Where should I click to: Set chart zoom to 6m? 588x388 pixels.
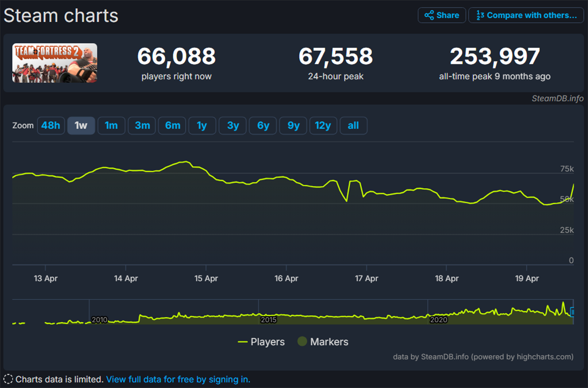click(172, 126)
